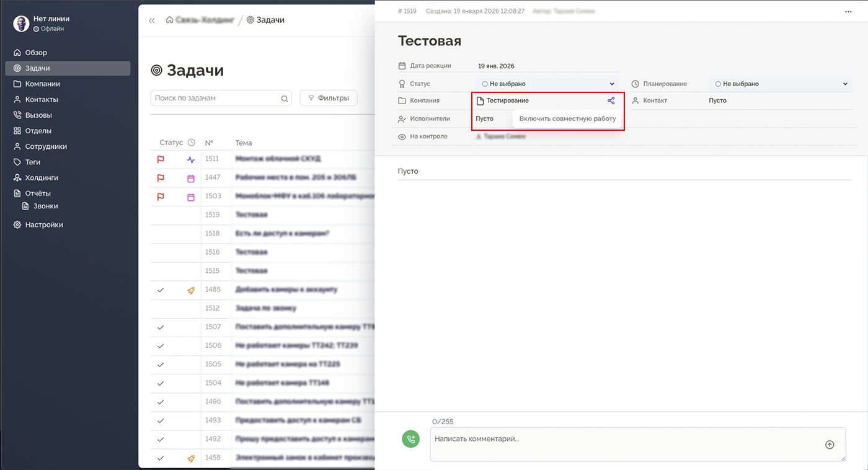Image resolution: width=868 pixels, height=470 pixels.
Task: Collapse sidebar with the double chevron icon
Action: click(152, 20)
